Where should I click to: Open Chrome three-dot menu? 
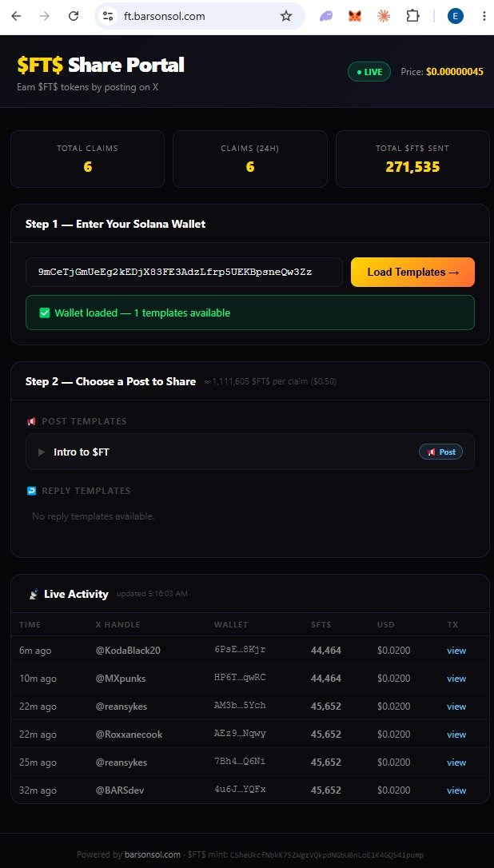[484, 16]
